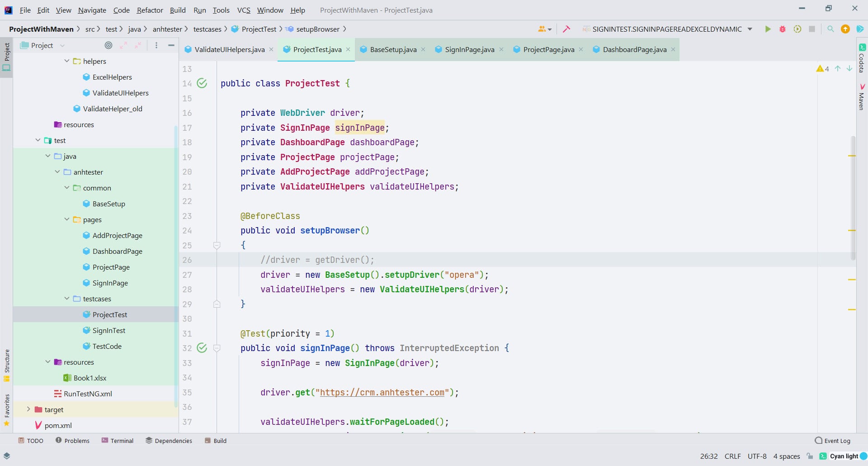Screen dimensions: 868x466
Task: Hide the Project tool window
Action: [171, 45]
